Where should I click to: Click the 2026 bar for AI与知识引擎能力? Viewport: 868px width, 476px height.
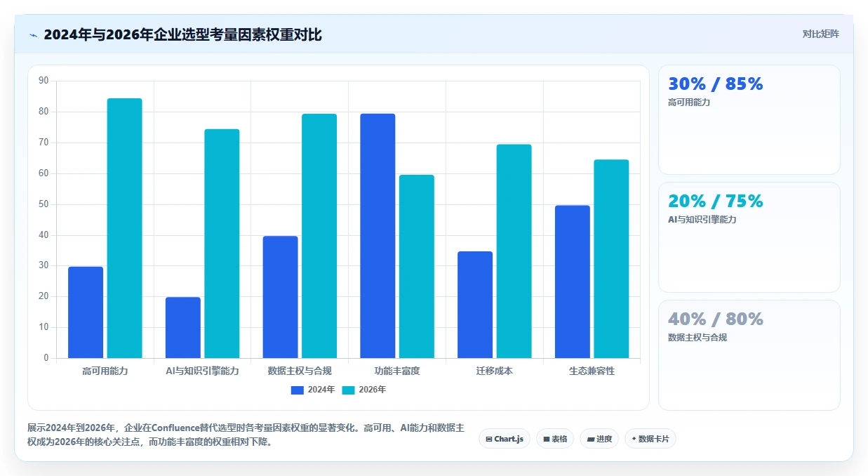[222, 244]
